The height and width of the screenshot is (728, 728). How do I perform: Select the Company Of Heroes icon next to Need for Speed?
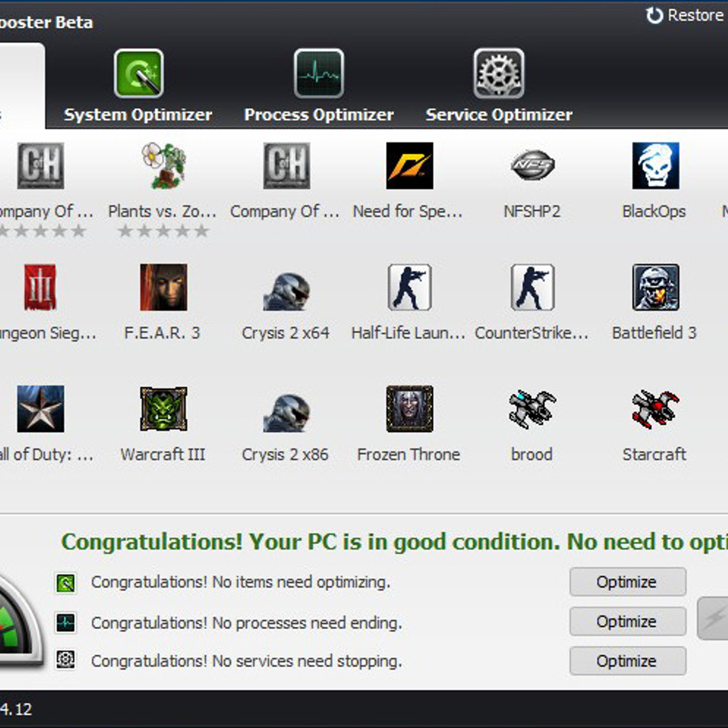pyautogui.click(x=287, y=166)
